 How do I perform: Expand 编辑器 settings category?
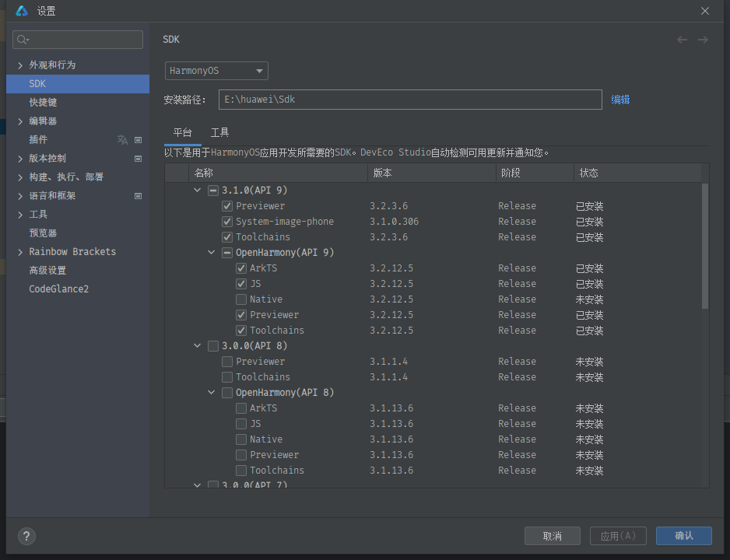[x=20, y=121]
